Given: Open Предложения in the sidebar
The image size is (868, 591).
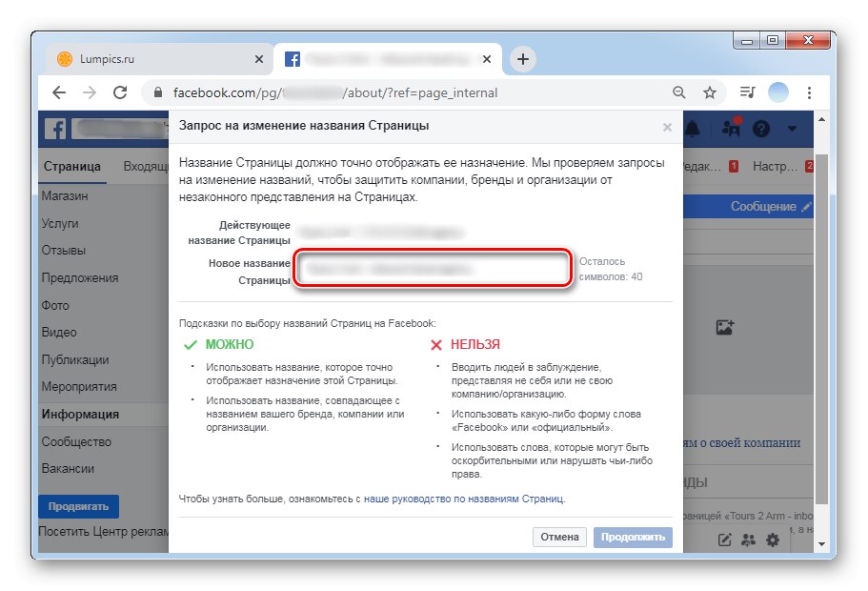Looking at the screenshot, I should coord(80,277).
